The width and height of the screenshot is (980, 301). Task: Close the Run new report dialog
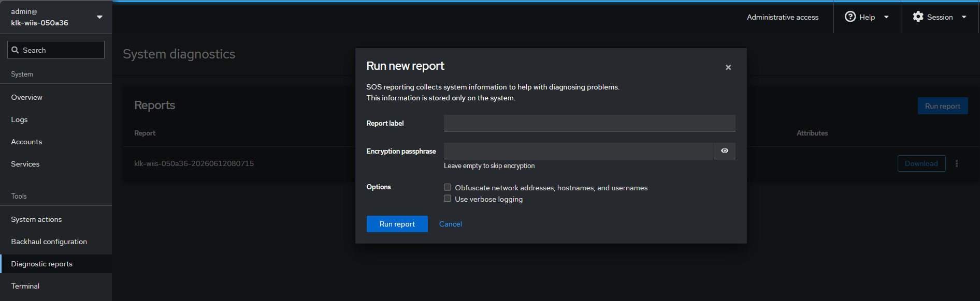pyautogui.click(x=728, y=67)
